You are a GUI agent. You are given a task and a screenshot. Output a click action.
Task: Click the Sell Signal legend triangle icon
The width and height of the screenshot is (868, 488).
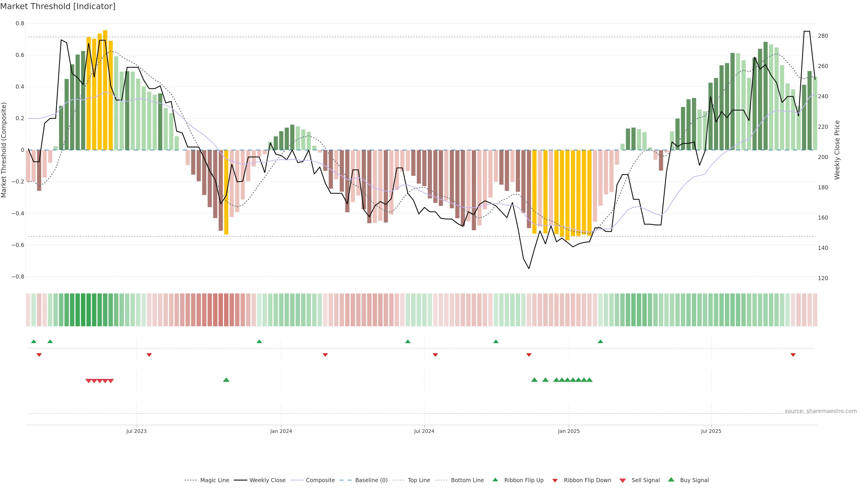[x=622, y=480]
